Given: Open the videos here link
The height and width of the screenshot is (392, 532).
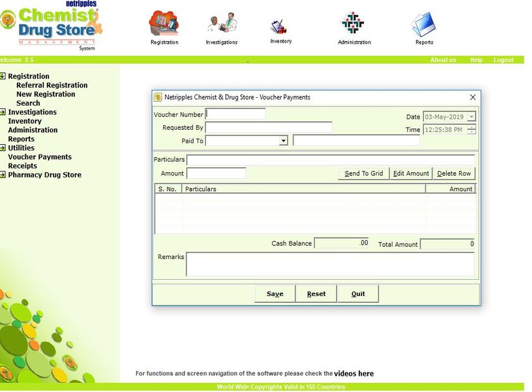Looking at the screenshot, I should tap(354, 374).
